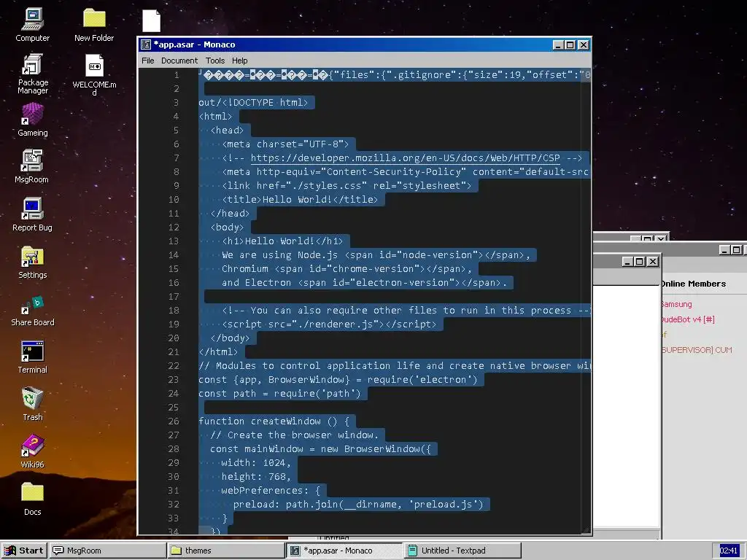Select the blank file icon on desktop
Image resolution: width=747 pixels, height=560 pixels.
pyautogui.click(x=151, y=21)
